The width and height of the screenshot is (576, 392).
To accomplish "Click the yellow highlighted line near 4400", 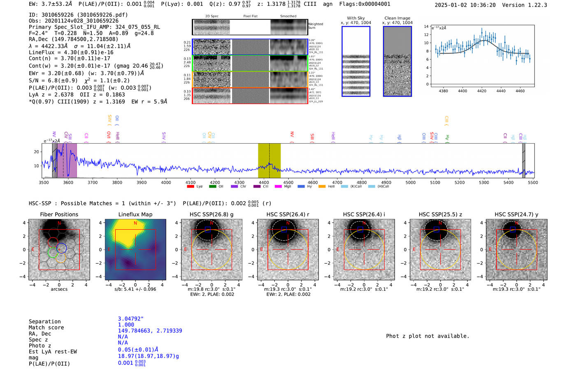I will (x=269, y=160).
